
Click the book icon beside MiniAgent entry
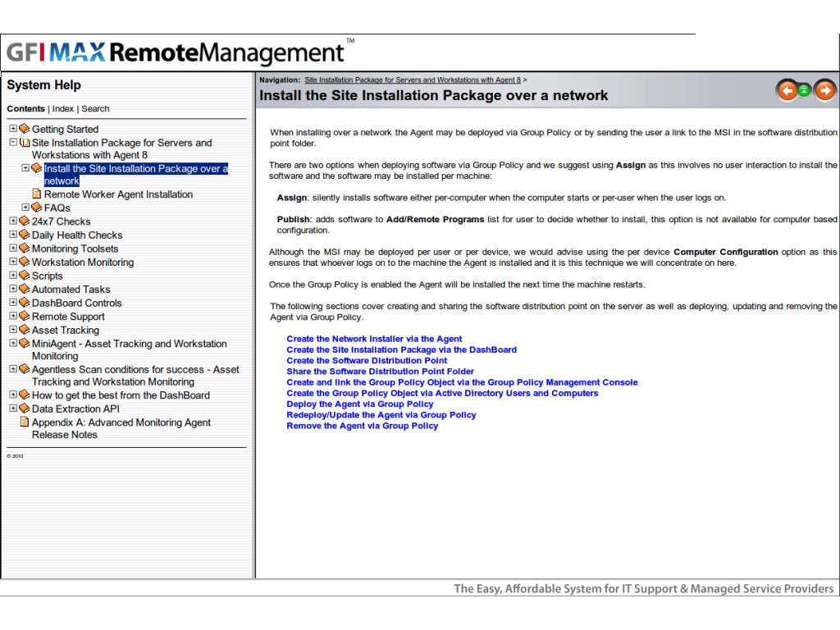click(x=25, y=343)
